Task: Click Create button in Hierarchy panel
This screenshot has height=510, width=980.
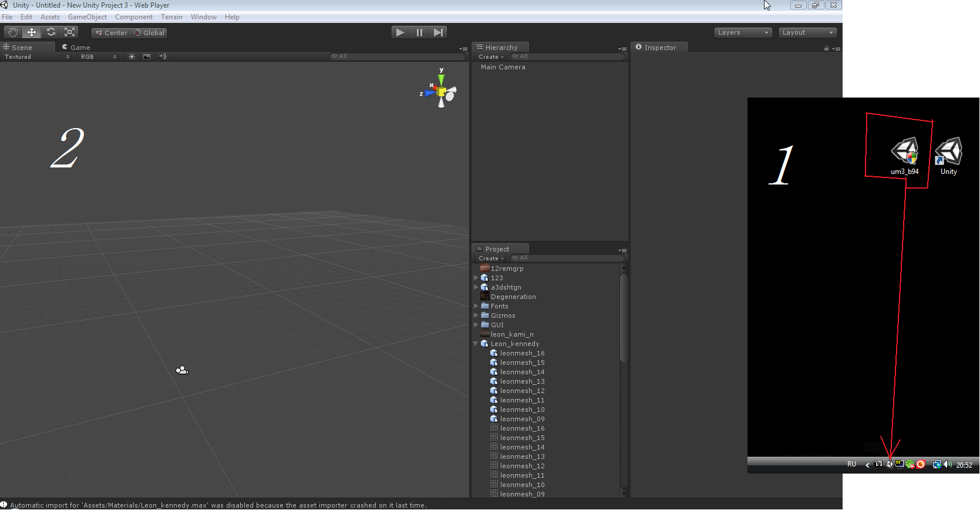Action: tap(490, 57)
